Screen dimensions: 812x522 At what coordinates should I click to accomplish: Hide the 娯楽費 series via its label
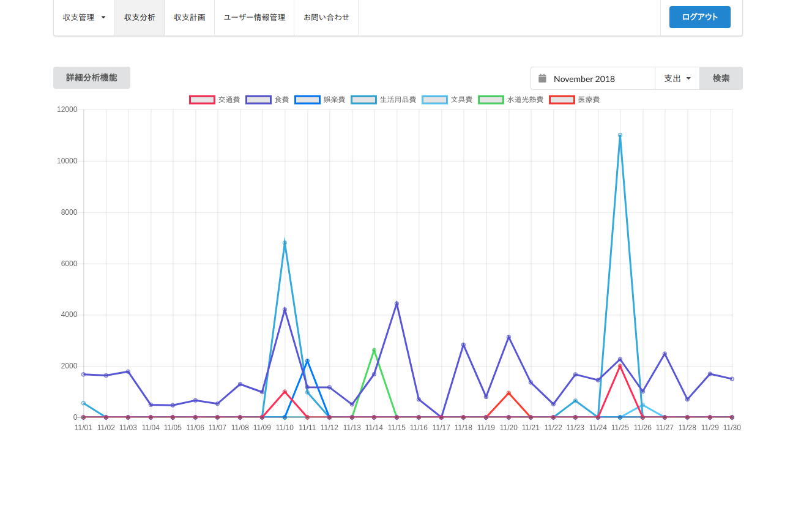(334, 100)
